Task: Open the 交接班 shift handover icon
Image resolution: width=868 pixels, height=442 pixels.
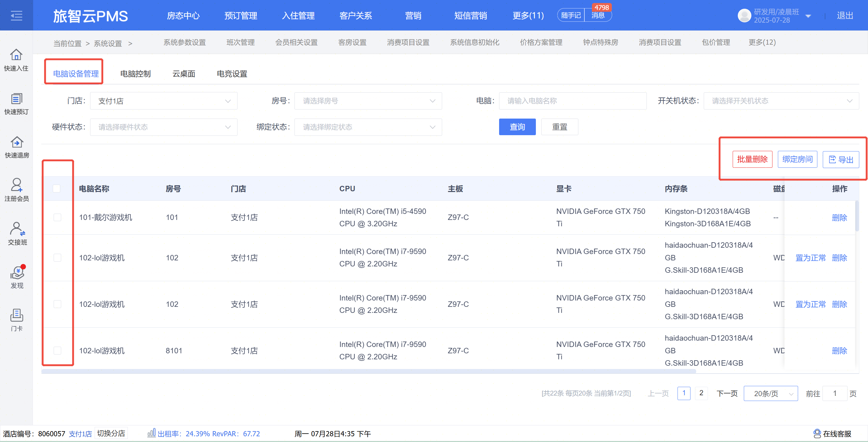Action: point(17,229)
